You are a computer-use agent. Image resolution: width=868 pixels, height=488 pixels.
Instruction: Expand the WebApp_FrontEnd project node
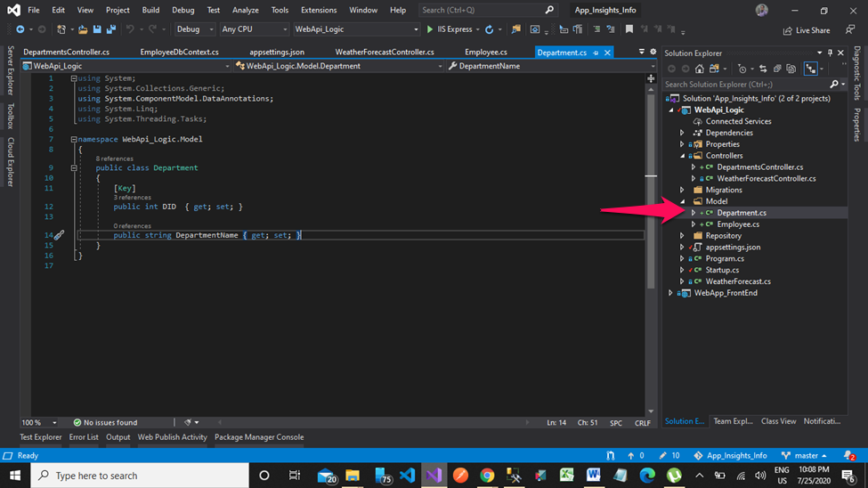(671, 293)
